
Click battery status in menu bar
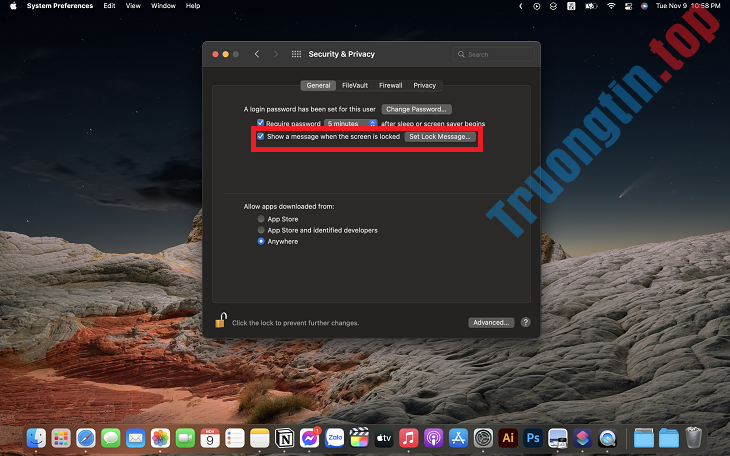coord(591,6)
